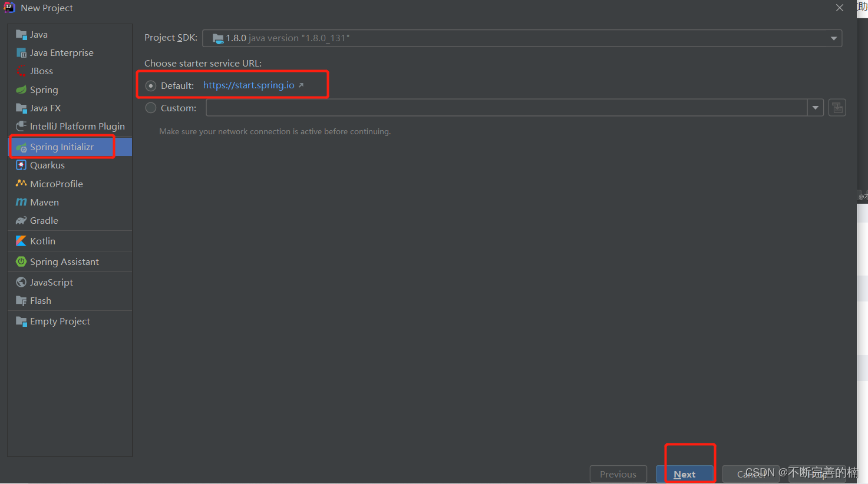Click the JBoss icon in project list
This screenshot has height=484, width=868.
21,71
